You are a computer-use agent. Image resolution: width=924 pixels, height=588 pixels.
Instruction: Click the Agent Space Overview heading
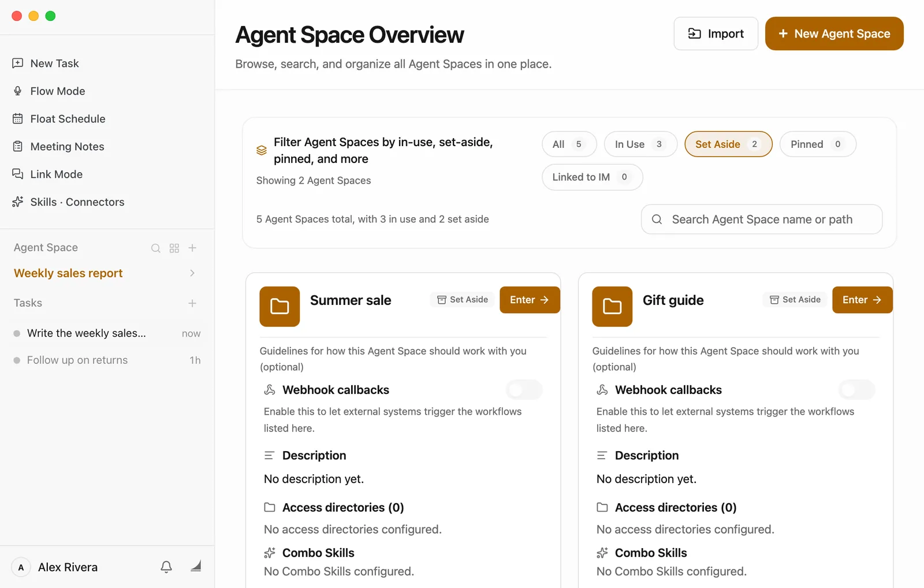[349, 35]
